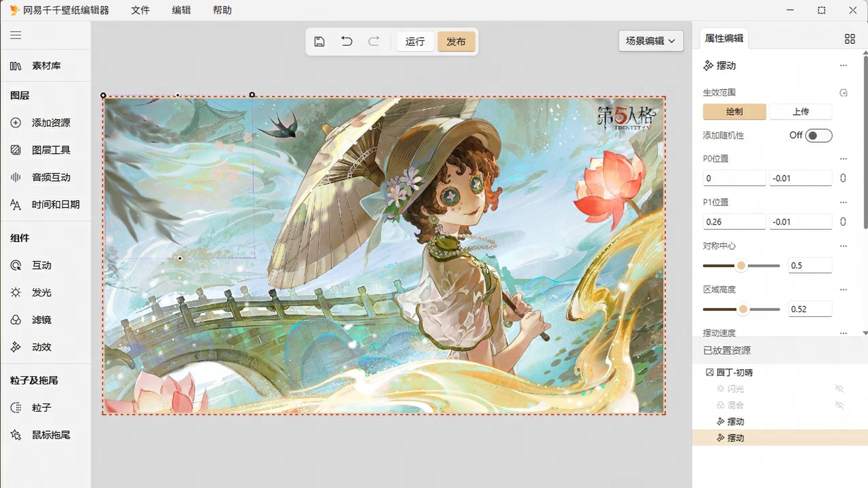Click the 运行 run button
Image resolution: width=868 pixels, height=488 pixels.
pyautogui.click(x=415, y=42)
